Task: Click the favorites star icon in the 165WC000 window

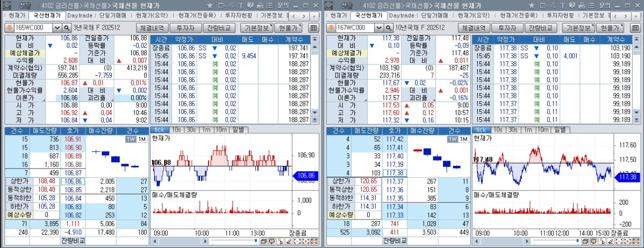Action: (210, 6)
